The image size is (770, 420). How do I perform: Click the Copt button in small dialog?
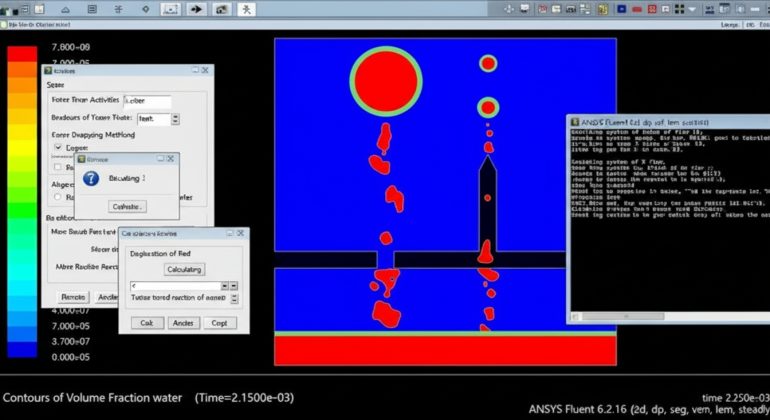[217, 323]
